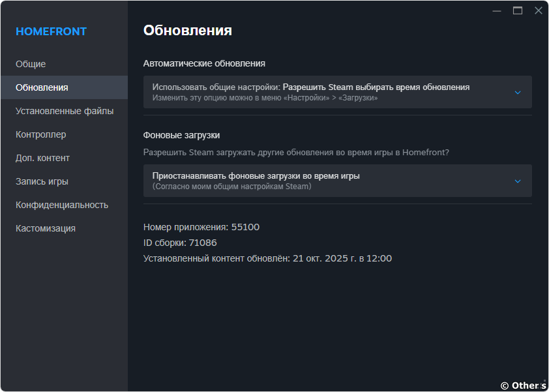549x392 pixels.
Task: Select "Запись игры" in sidebar
Action: coord(42,181)
